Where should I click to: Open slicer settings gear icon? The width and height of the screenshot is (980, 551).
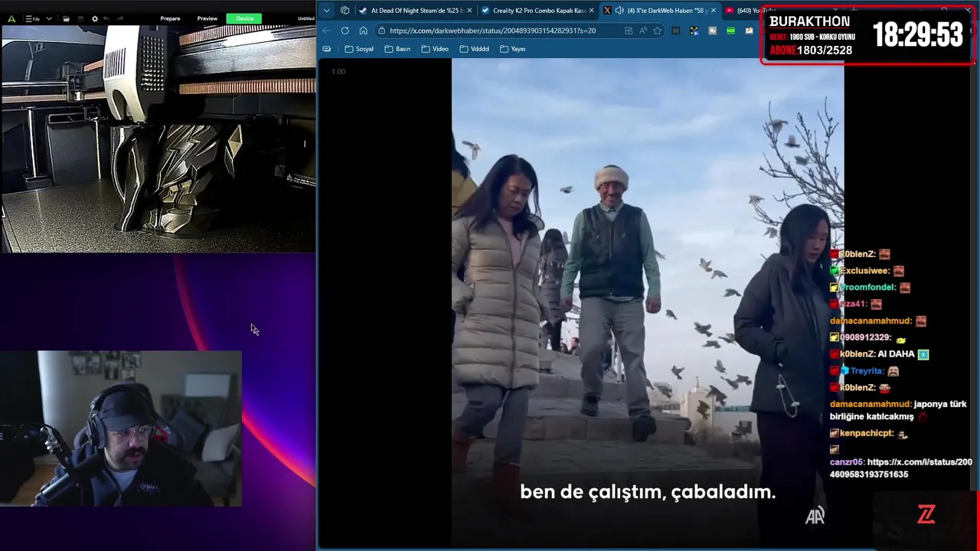pos(95,18)
